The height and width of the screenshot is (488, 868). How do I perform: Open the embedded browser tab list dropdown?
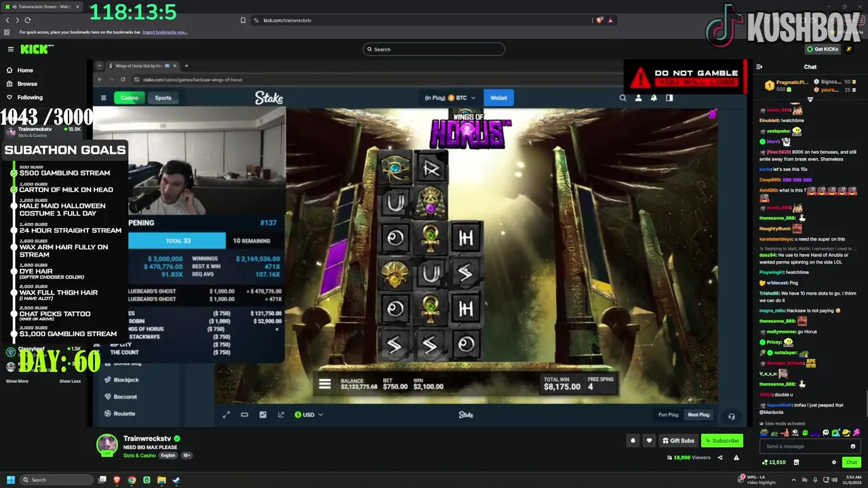100,66
